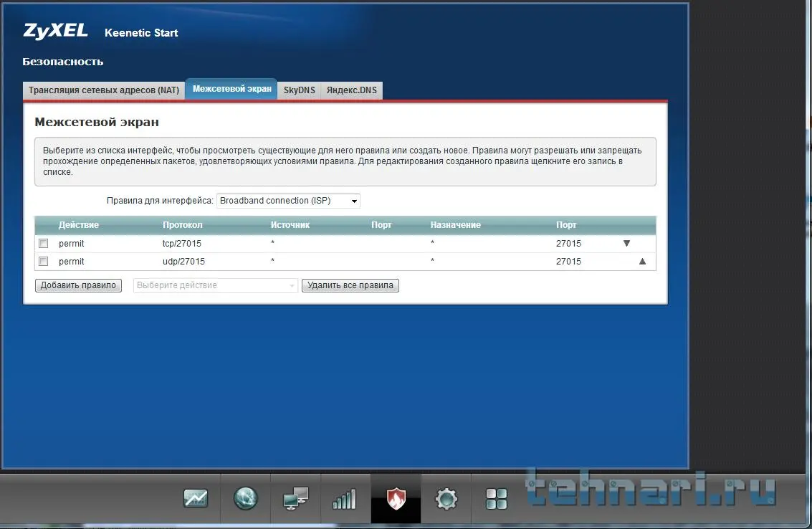Open the home network computers icon
This screenshot has width=812, height=529.
295,498
